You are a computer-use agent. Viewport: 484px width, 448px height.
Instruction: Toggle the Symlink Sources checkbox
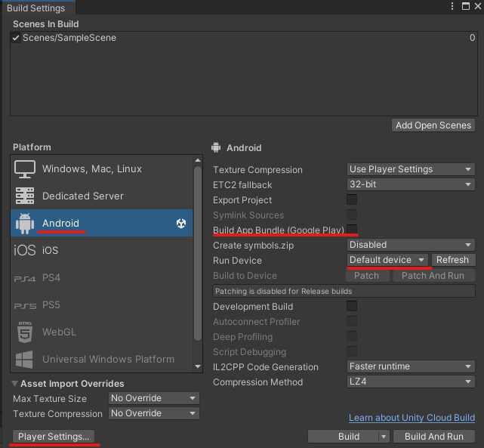352,215
